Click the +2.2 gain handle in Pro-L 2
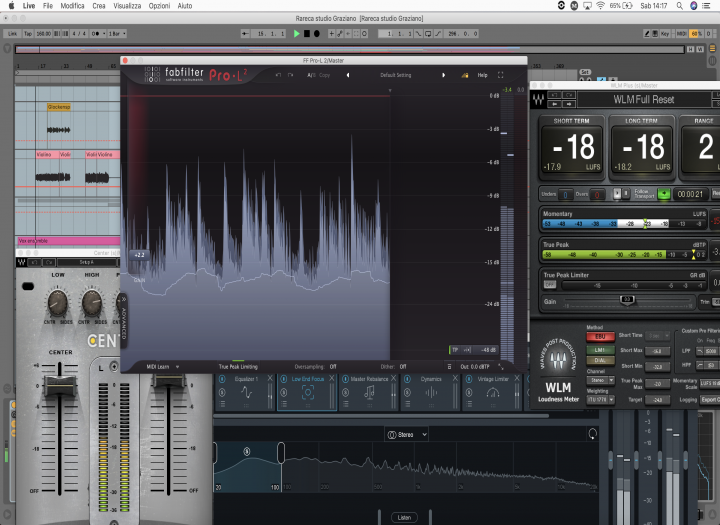Image resolution: width=720 pixels, height=525 pixels. point(139,255)
